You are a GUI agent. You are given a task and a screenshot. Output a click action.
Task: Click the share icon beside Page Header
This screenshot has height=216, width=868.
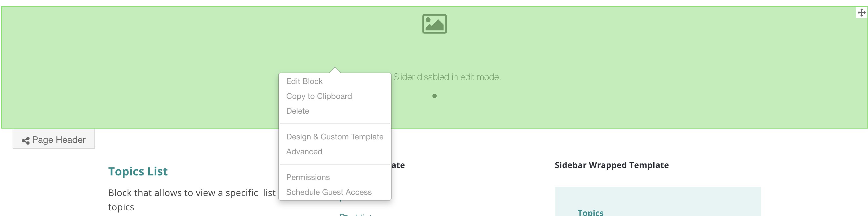(x=25, y=140)
